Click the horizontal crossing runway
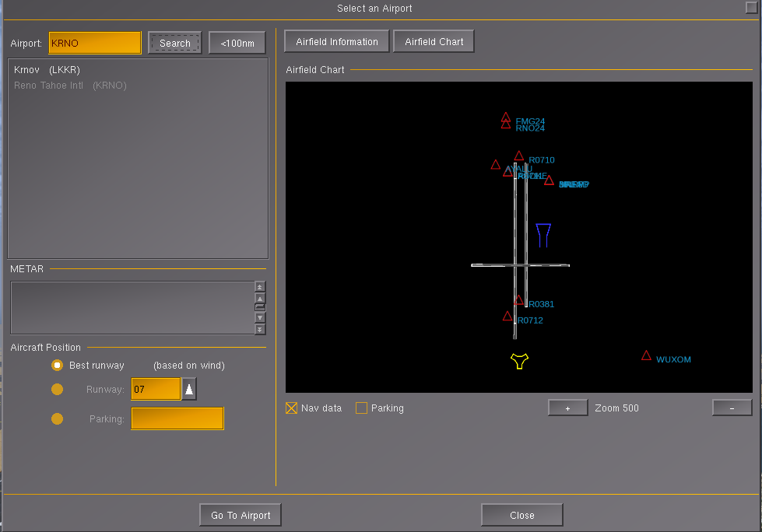This screenshot has height=532, width=762. 521,265
